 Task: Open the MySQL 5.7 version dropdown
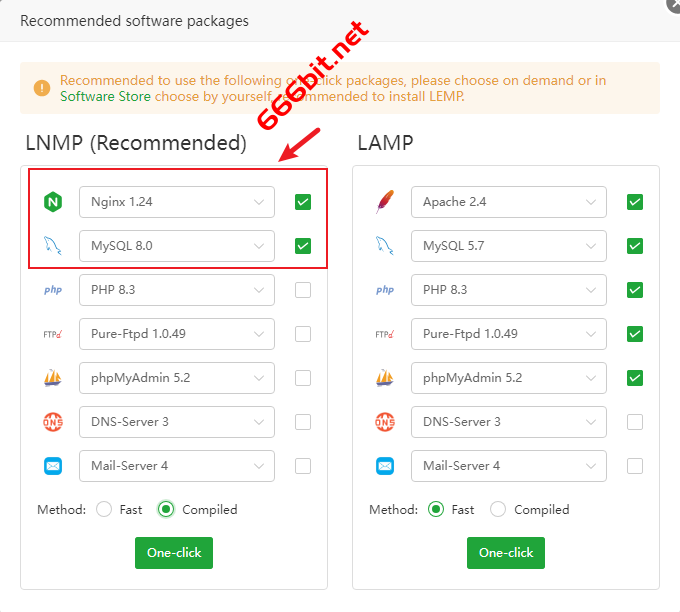coord(509,246)
